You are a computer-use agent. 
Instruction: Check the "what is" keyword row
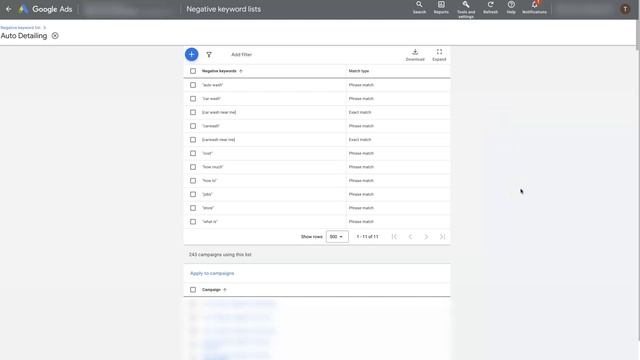(x=193, y=222)
